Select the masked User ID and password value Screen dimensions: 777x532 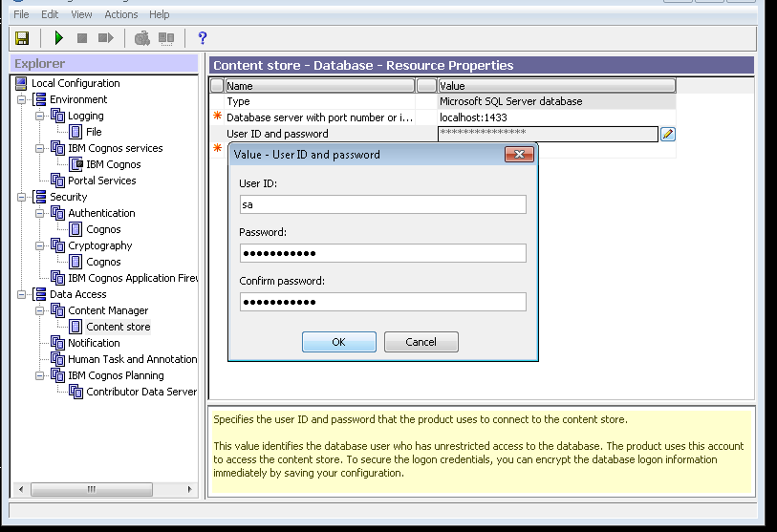point(548,134)
